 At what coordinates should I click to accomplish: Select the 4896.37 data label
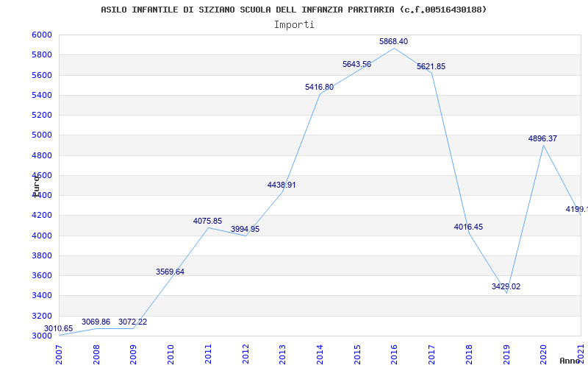(543, 138)
